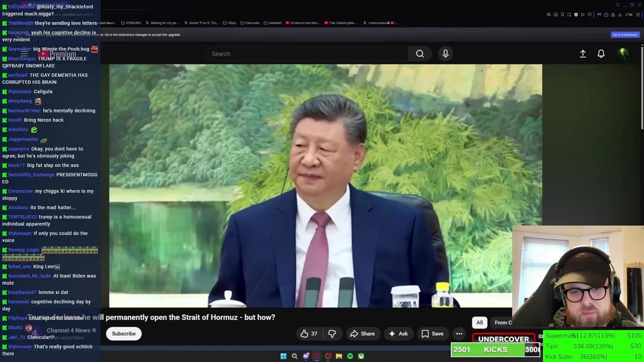Open Xbox app from the taskbar
Viewport: 644px width, 362px height.
(x=361, y=356)
